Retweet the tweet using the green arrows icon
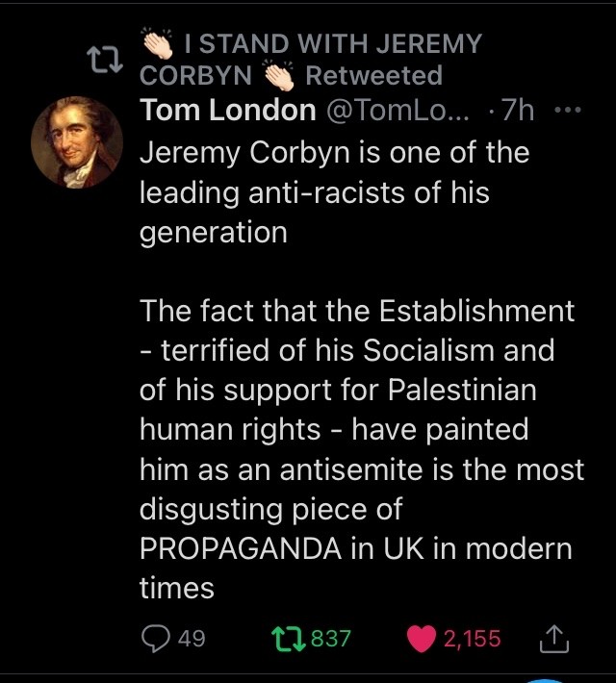 288,639
